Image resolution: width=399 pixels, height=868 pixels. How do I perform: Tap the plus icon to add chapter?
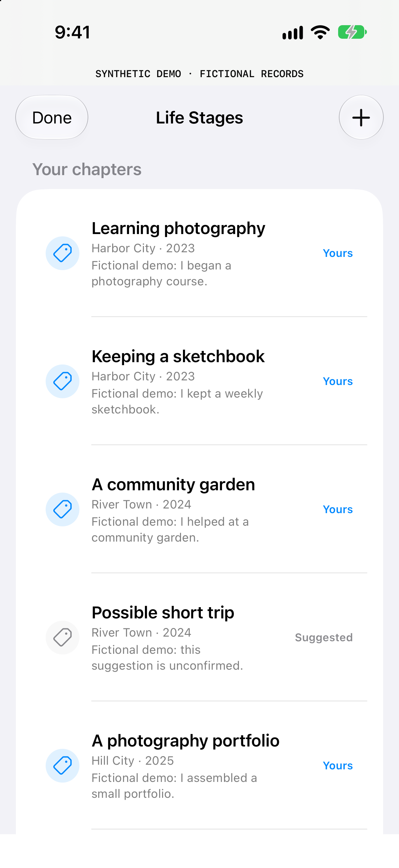coord(361,118)
